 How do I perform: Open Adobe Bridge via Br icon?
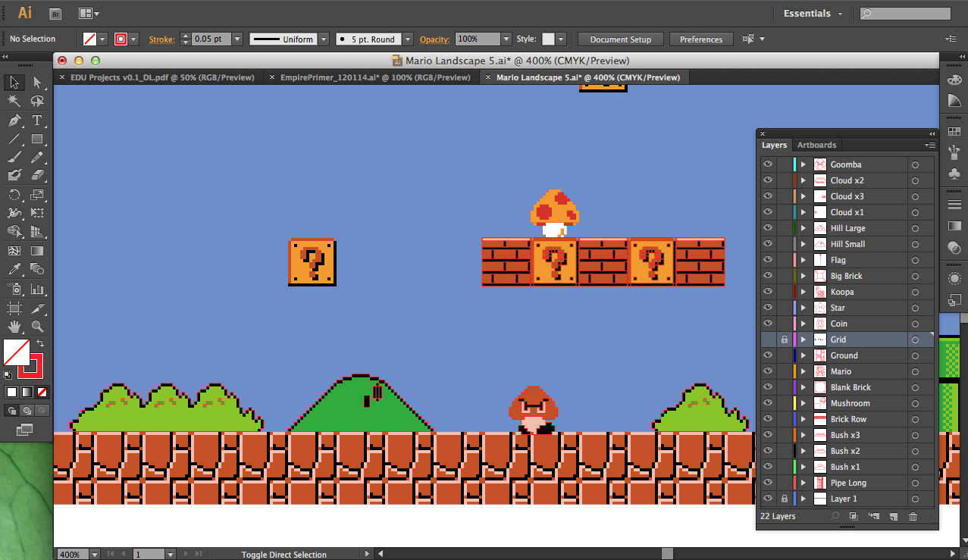[55, 13]
